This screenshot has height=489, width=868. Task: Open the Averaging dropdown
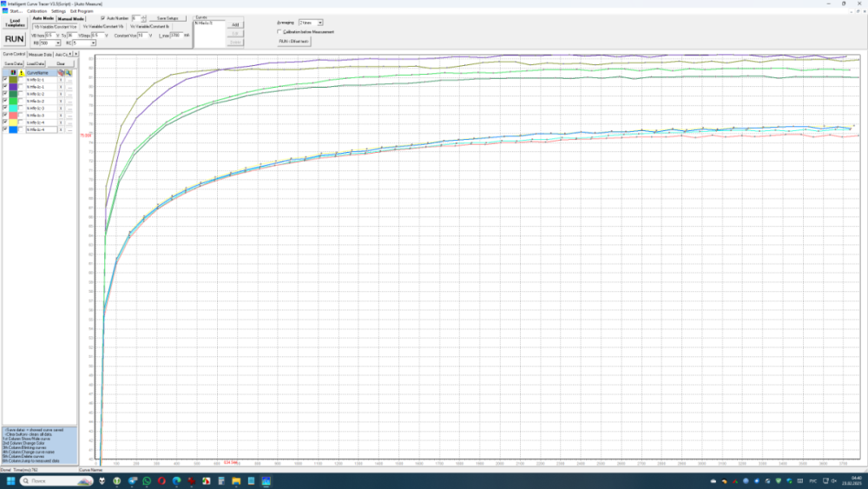[319, 23]
